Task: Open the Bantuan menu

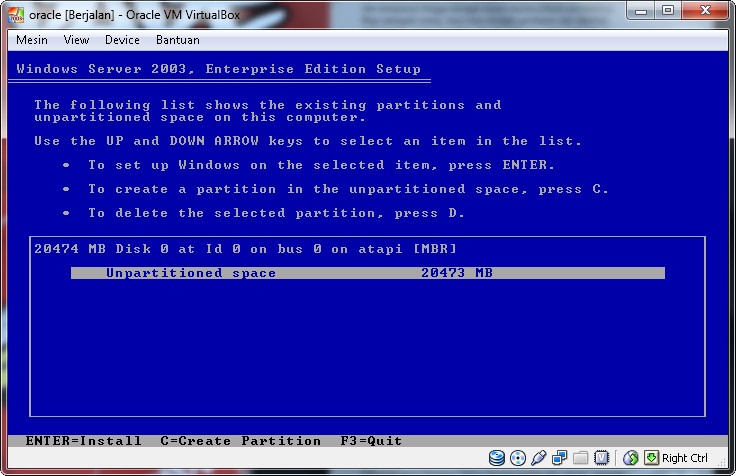Action: (x=178, y=40)
